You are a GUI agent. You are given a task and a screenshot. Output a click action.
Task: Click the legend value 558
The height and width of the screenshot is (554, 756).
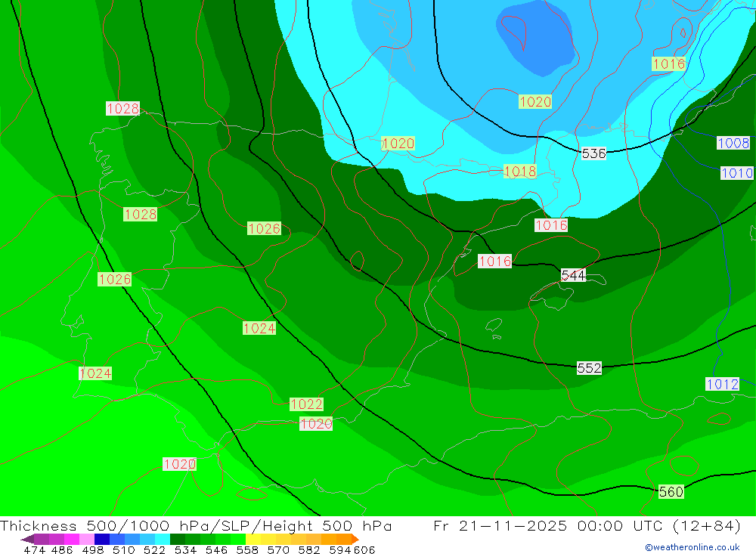pyautogui.click(x=247, y=549)
